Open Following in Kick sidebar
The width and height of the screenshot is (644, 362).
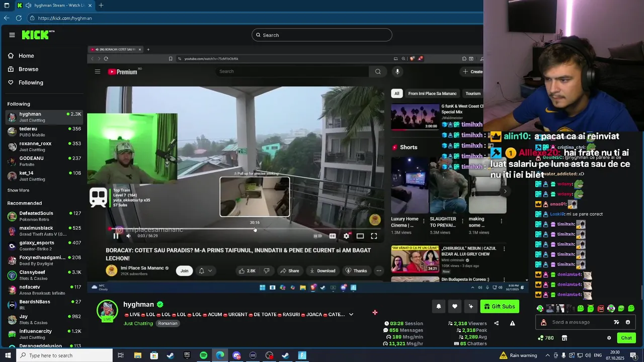(x=31, y=82)
